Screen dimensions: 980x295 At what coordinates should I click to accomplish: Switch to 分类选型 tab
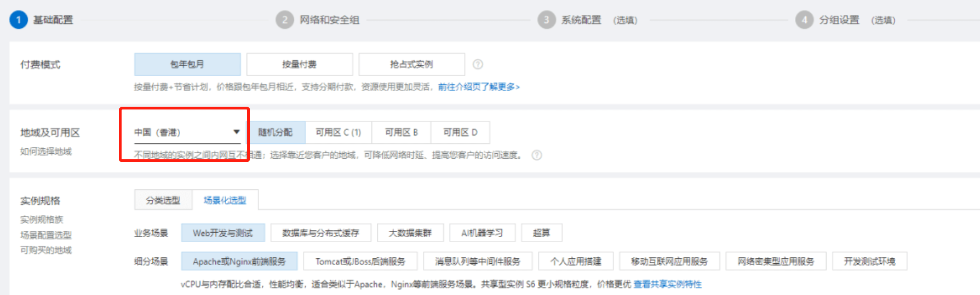point(163,200)
